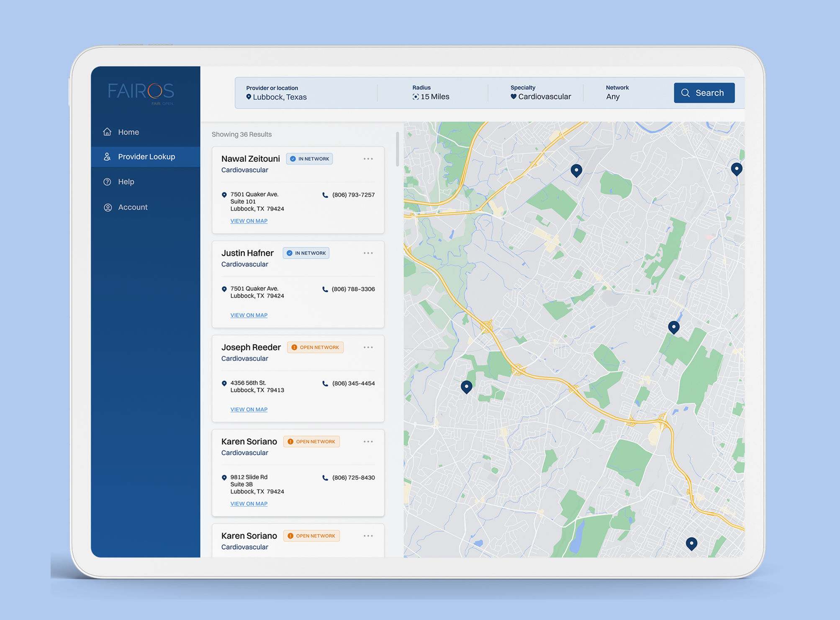Open the Specialty Cardiovascular dropdown
This screenshot has width=840, height=620.
pyautogui.click(x=540, y=97)
